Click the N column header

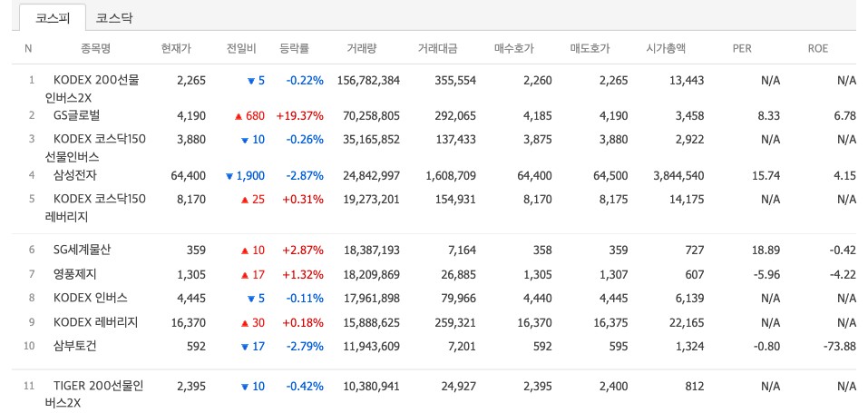coord(28,49)
